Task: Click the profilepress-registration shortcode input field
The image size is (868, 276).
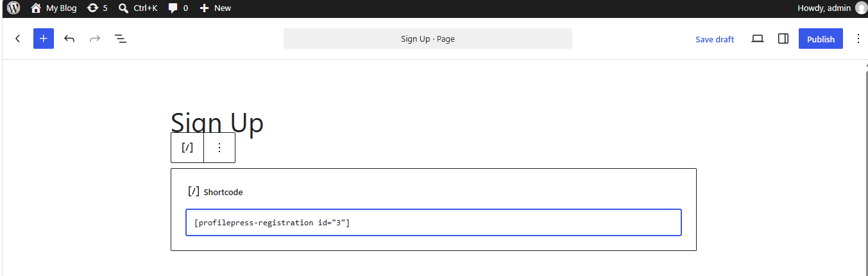Action: (434, 223)
